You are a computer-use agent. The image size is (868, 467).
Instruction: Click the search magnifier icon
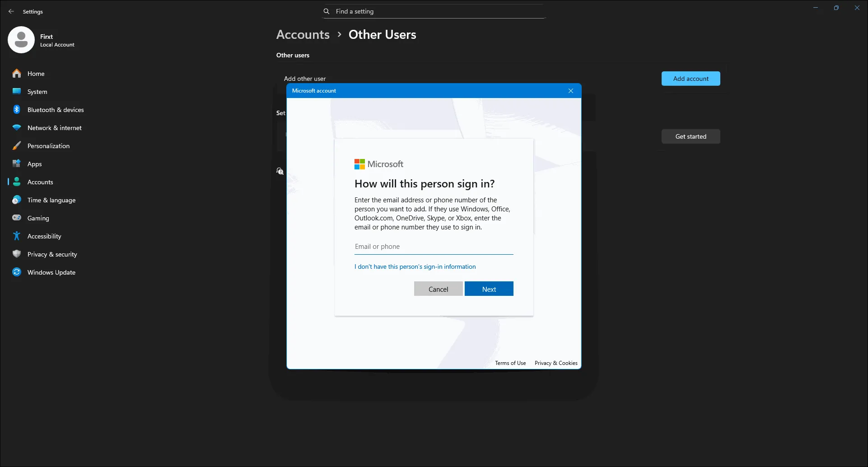coord(327,11)
